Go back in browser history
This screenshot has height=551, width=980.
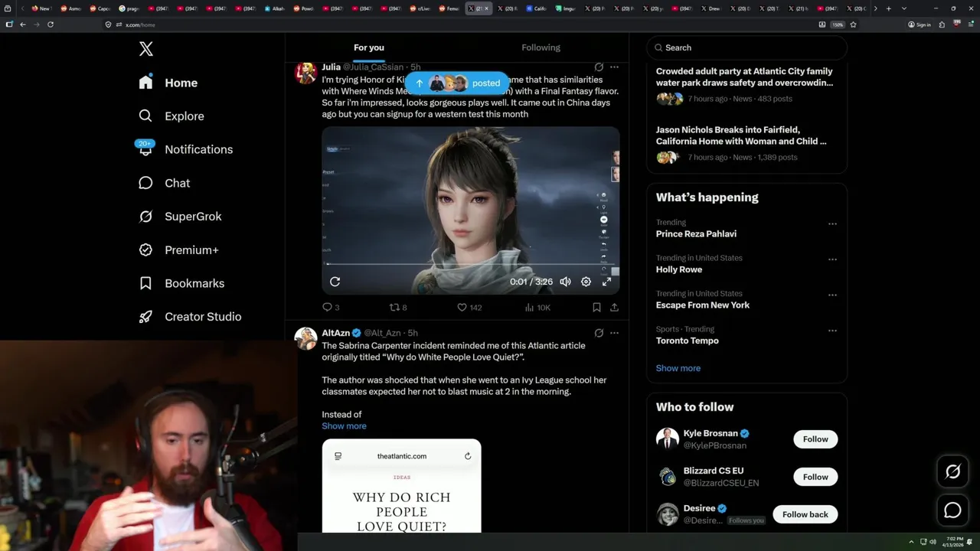coord(23,24)
